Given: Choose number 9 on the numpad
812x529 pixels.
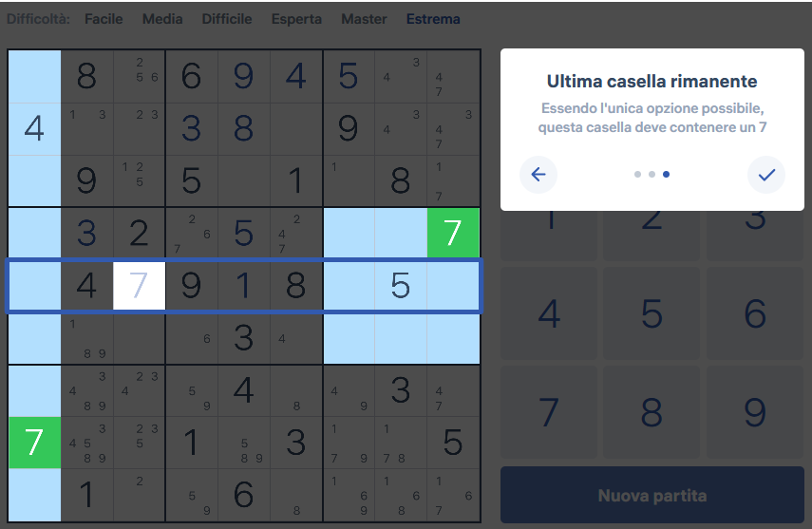Looking at the screenshot, I should [x=755, y=412].
